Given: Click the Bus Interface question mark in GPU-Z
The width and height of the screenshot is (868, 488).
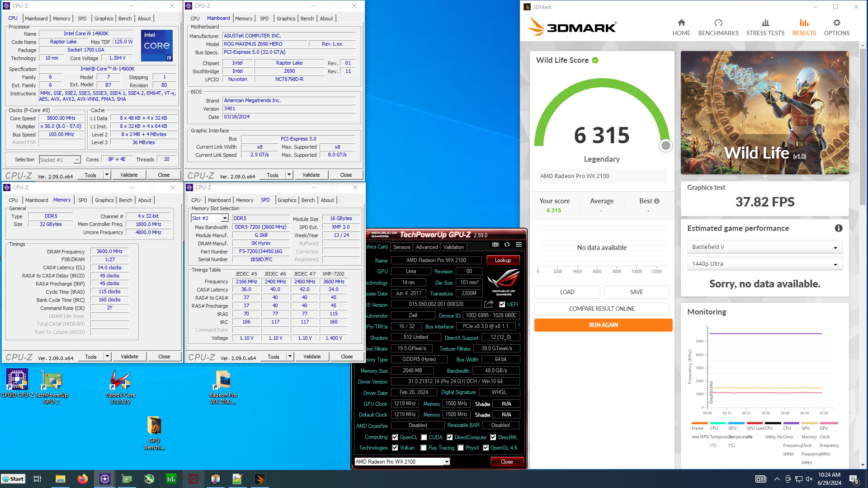Looking at the screenshot, I should (519, 326).
